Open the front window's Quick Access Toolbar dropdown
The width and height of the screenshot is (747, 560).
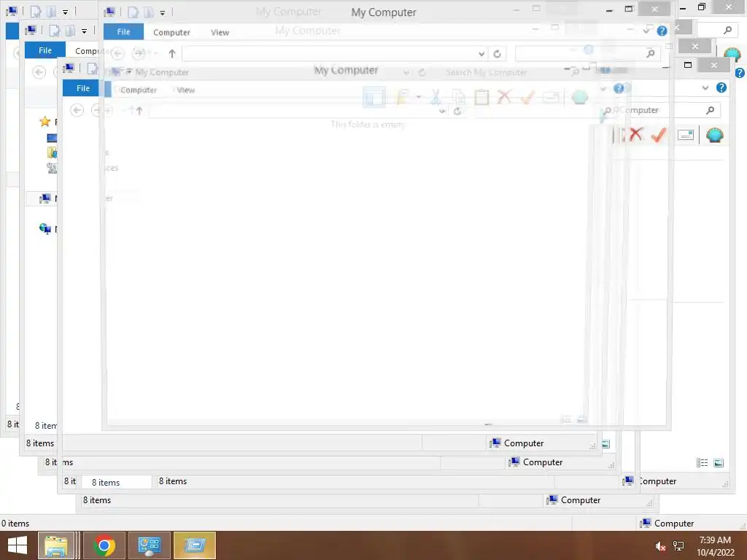click(x=163, y=13)
